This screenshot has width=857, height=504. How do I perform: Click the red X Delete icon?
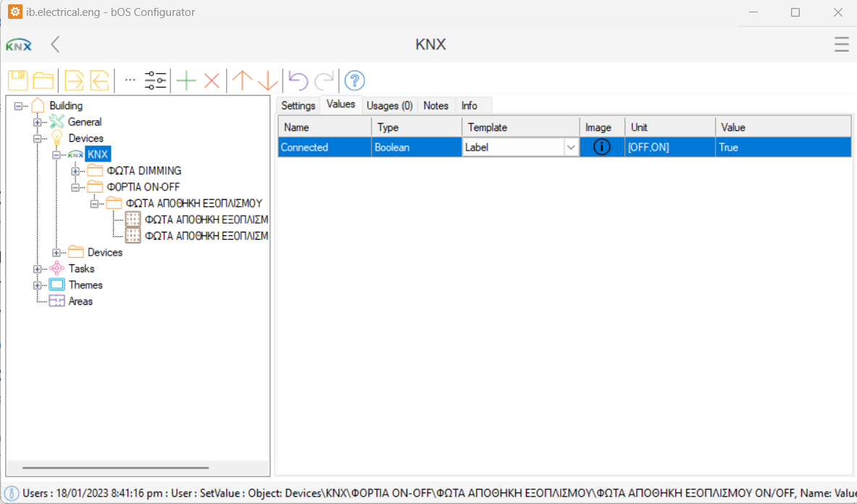pos(212,80)
